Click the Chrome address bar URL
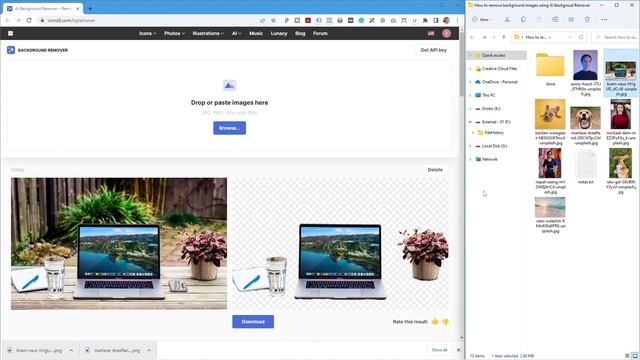 pyautogui.click(x=71, y=20)
